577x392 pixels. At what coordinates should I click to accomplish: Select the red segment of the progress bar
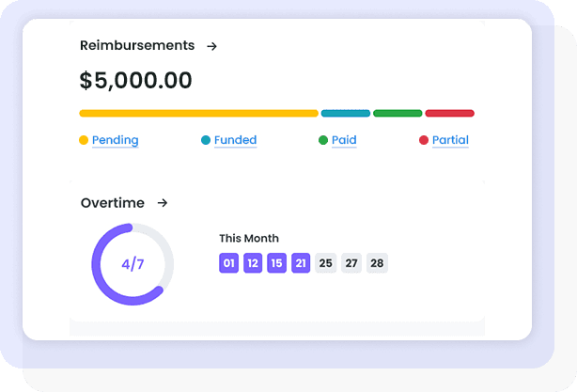pyautogui.click(x=450, y=114)
